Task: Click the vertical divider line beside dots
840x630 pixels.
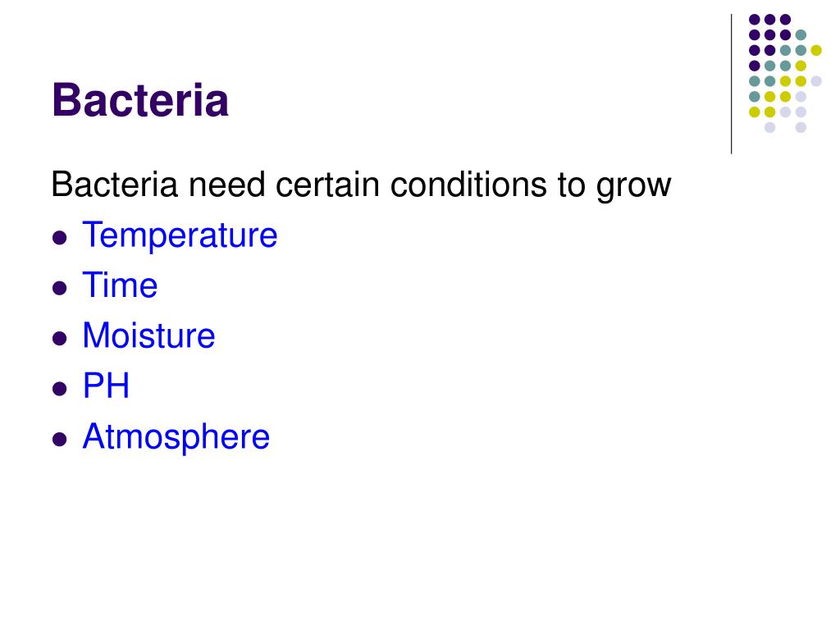Action: [731, 84]
